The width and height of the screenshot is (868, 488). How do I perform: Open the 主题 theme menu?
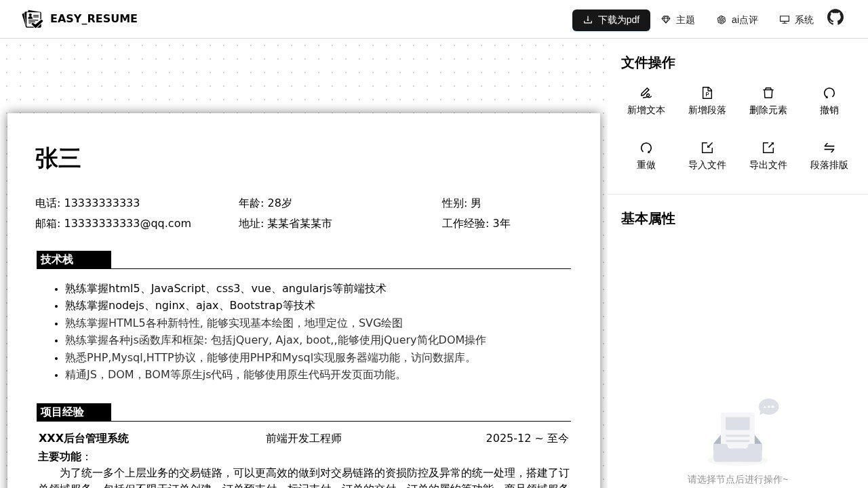click(x=677, y=20)
